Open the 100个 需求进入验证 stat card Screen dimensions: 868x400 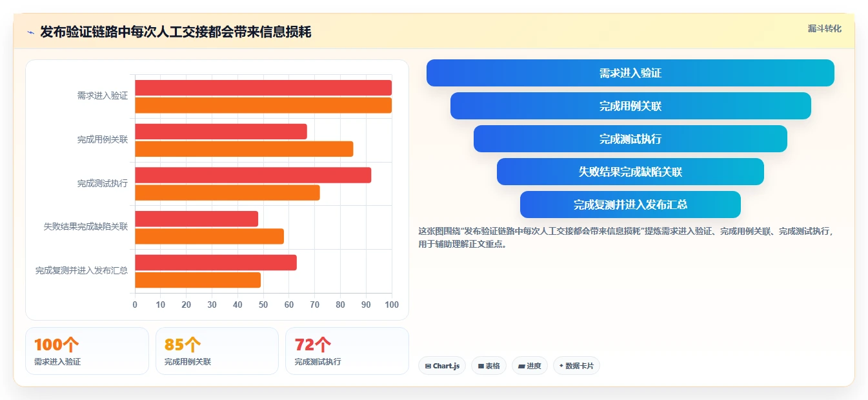[87, 351]
